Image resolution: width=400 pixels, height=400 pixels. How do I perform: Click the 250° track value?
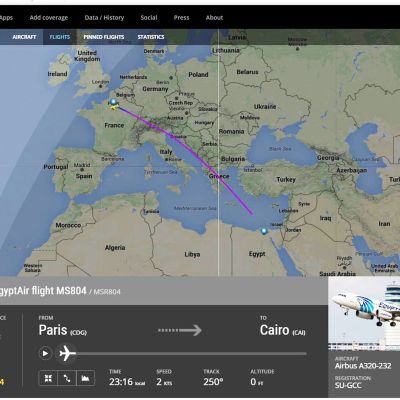pos(213,382)
